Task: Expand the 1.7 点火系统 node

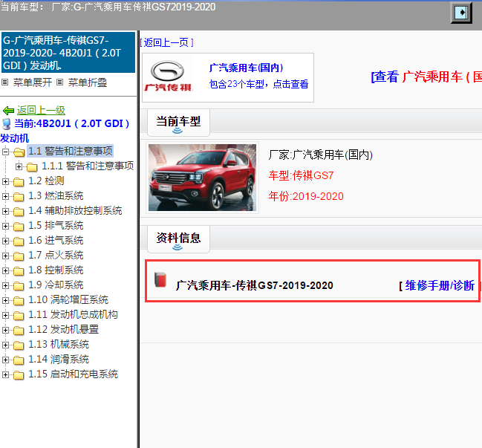Action: pyautogui.click(x=5, y=256)
